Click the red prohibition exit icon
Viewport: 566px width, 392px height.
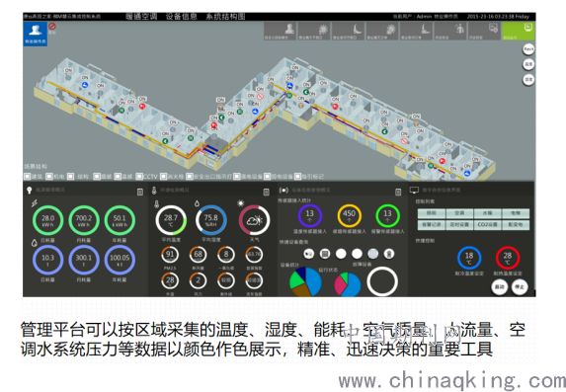tap(52, 27)
